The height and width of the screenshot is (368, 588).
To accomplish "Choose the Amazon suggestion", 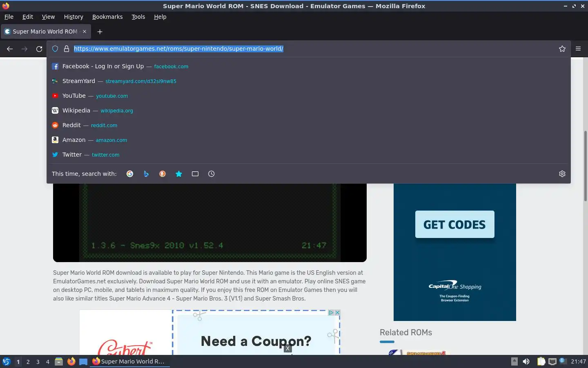I will tap(309, 140).
